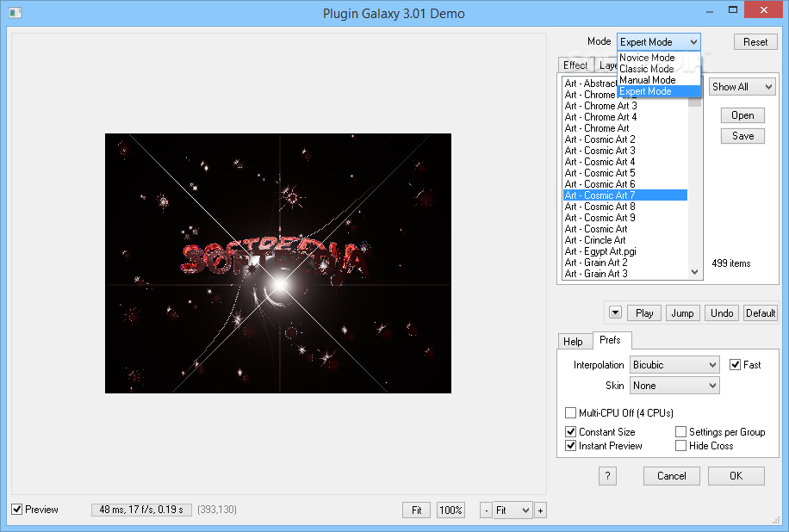Switch to the Help tab
This screenshot has width=789, height=532.
[573, 342]
